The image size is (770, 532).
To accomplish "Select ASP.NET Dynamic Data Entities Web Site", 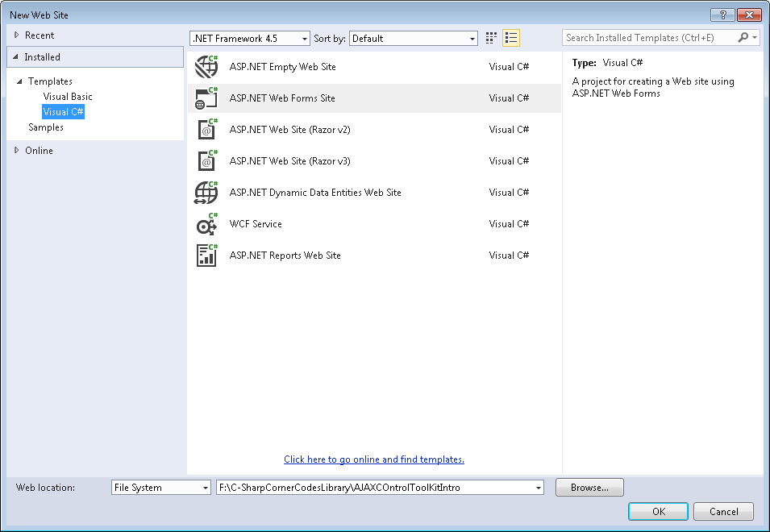I will click(x=374, y=193).
